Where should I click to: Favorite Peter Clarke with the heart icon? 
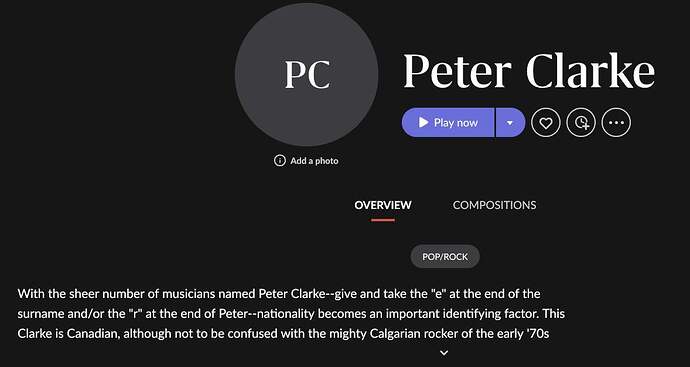point(546,122)
